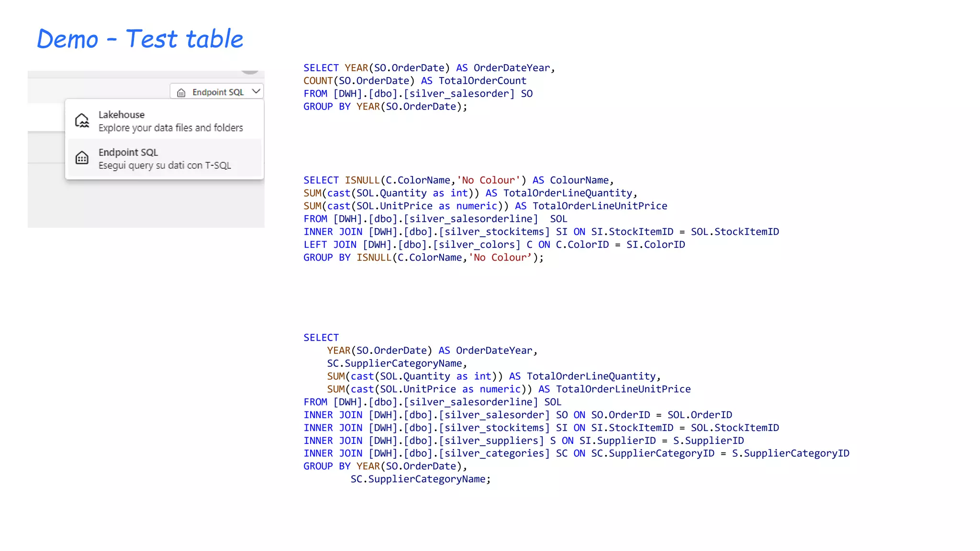Click the slide title 'Demo – Test table'
Viewport: 980px width, 551px height.
[140, 39]
